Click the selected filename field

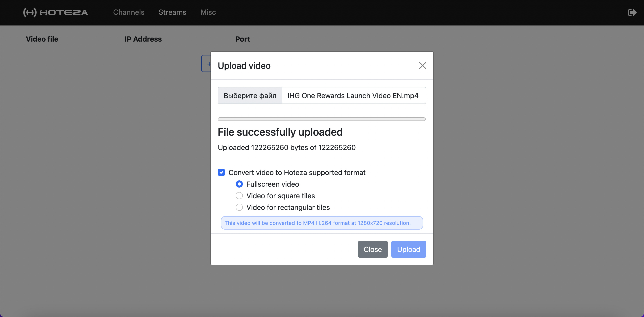tap(354, 95)
